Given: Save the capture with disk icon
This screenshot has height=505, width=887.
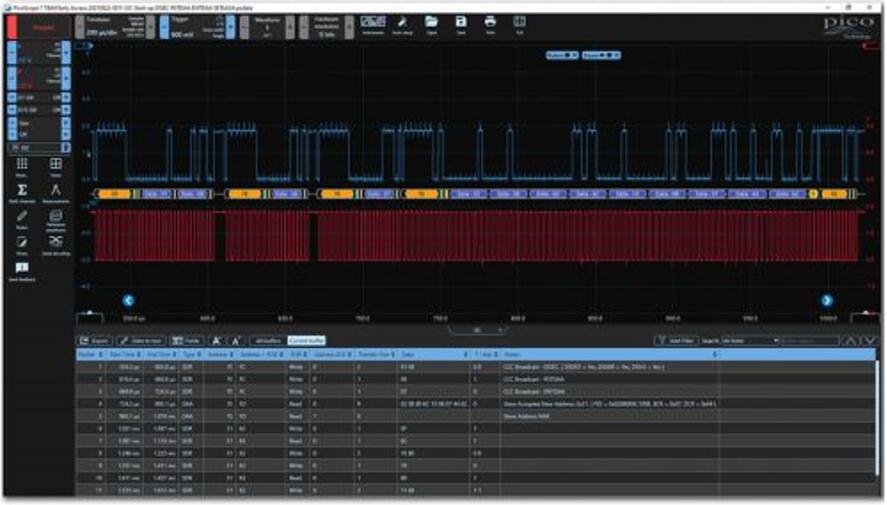Looking at the screenshot, I should [461, 25].
